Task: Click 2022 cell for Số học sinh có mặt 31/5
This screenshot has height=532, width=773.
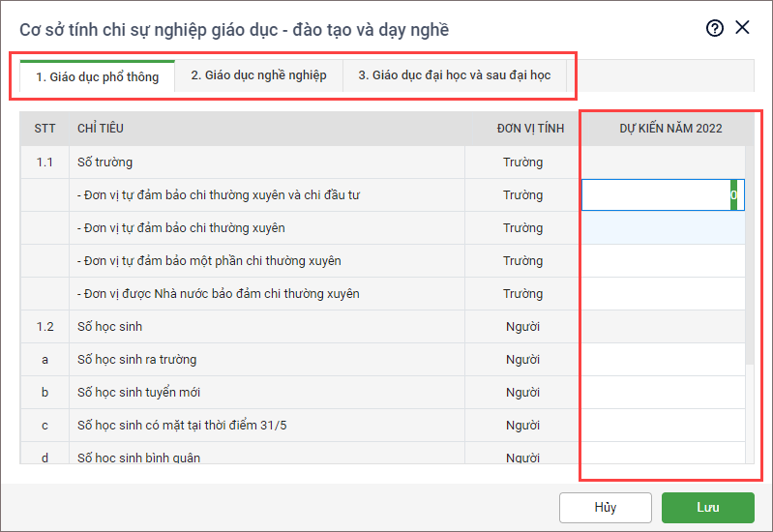Action: (x=663, y=426)
